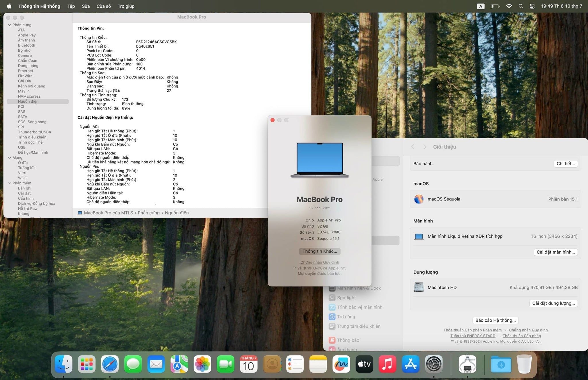The height and width of the screenshot is (380, 588).
Task: Open Thỏa thuận Cấp phép Phần mềm link
Action: tap(472, 330)
